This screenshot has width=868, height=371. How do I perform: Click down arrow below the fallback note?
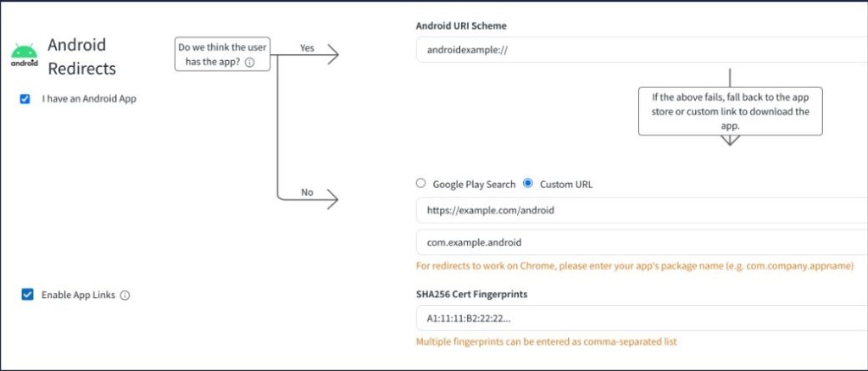[729, 140]
